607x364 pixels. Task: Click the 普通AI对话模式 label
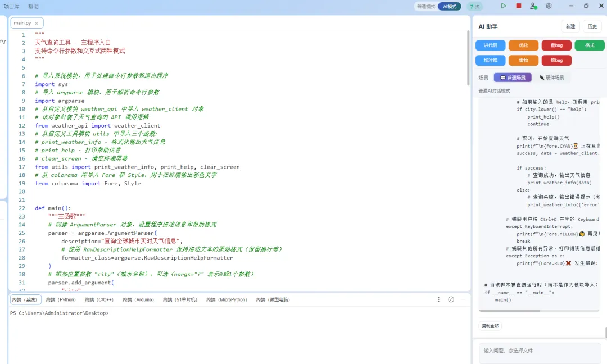[x=495, y=91]
